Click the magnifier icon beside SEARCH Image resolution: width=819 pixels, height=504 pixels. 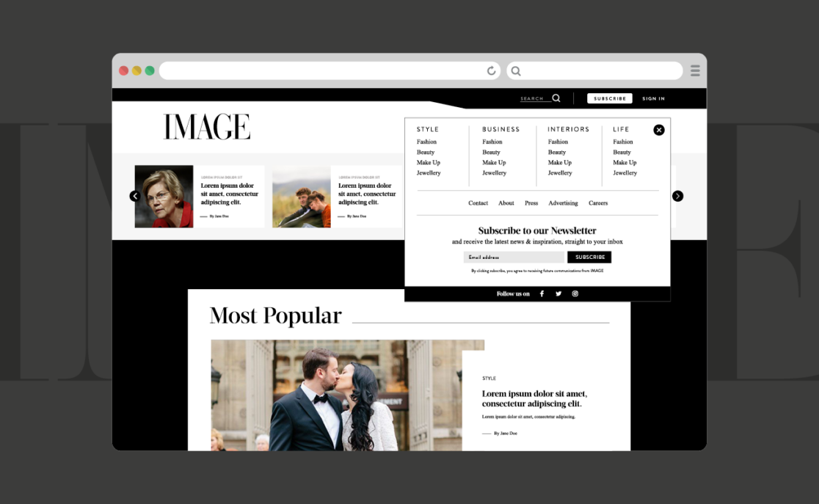tap(556, 98)
